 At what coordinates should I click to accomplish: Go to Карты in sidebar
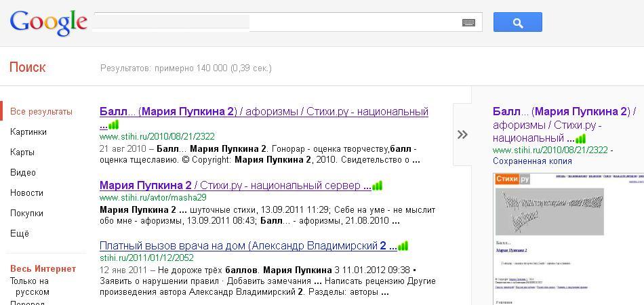22,152
